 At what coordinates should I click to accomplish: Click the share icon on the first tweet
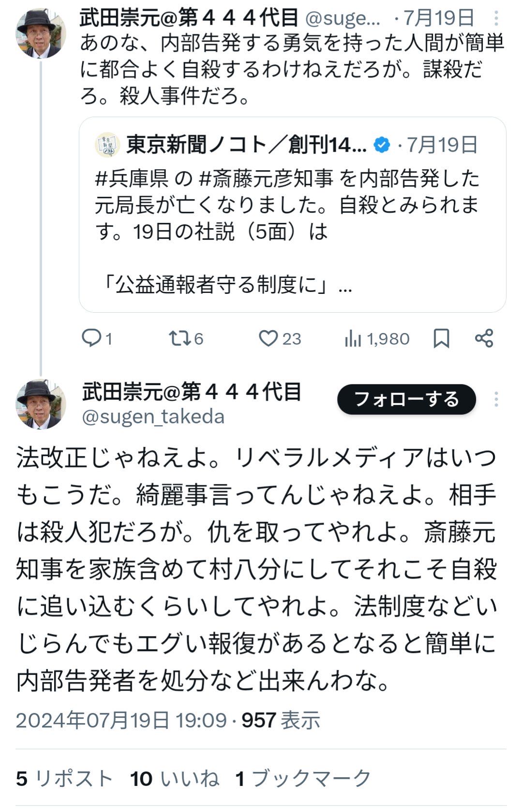[484, 338]
